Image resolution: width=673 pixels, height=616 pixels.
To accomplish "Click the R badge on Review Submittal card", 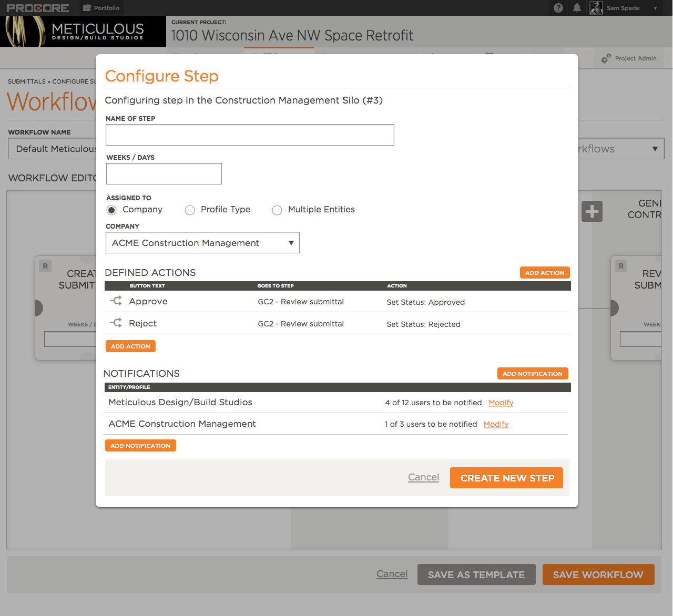I will [x=621, y=266].
